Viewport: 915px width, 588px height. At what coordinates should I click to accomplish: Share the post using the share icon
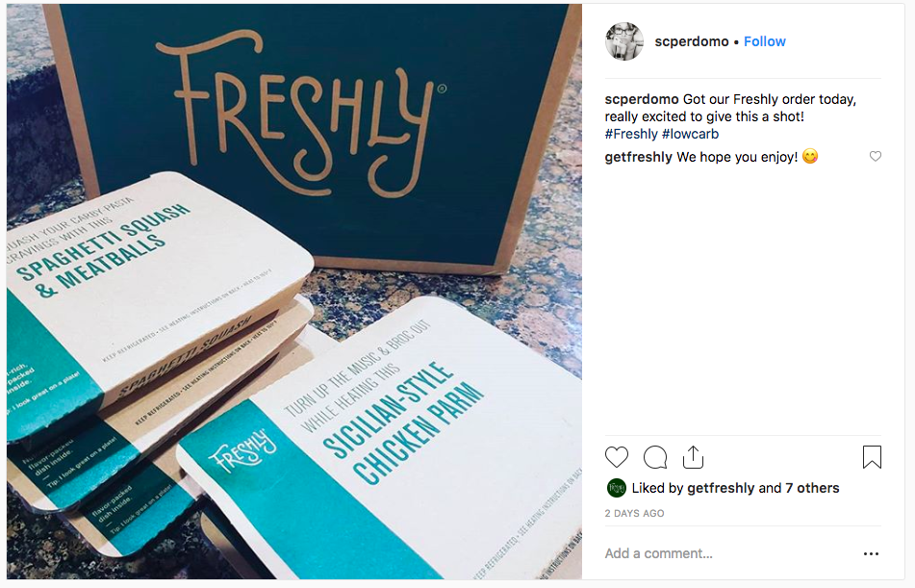click(693, 457)
